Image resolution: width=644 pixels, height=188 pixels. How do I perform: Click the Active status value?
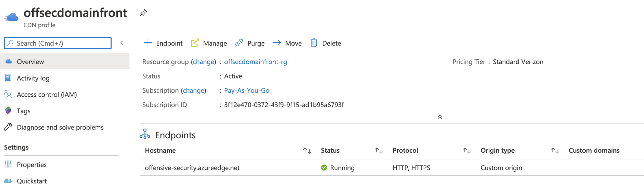pos(233,76)
